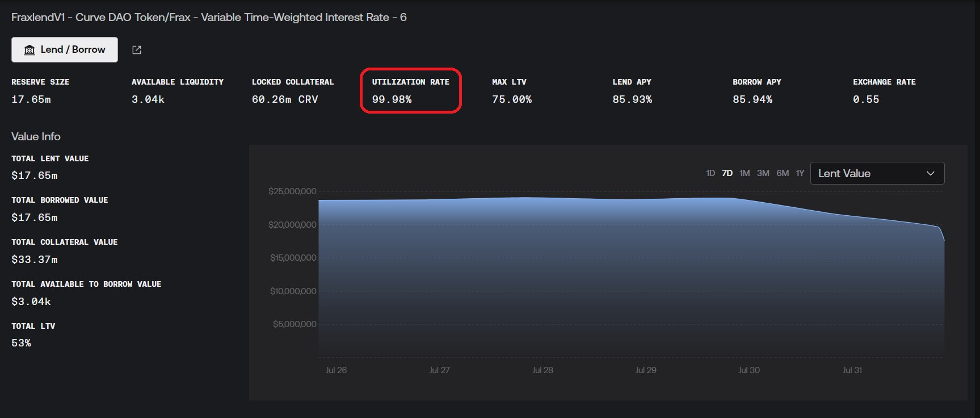
Task: Click inside the blue Lent Value area chart
Action: click(631, 278)
